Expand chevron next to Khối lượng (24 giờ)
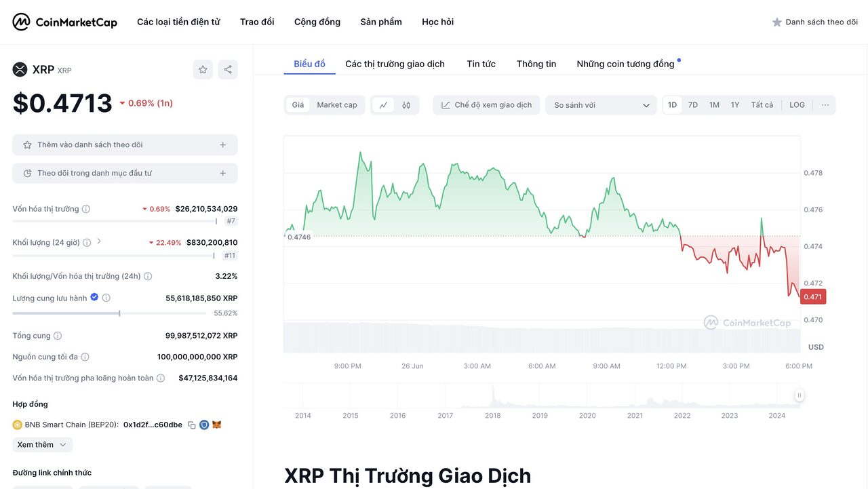 point(99,241)
